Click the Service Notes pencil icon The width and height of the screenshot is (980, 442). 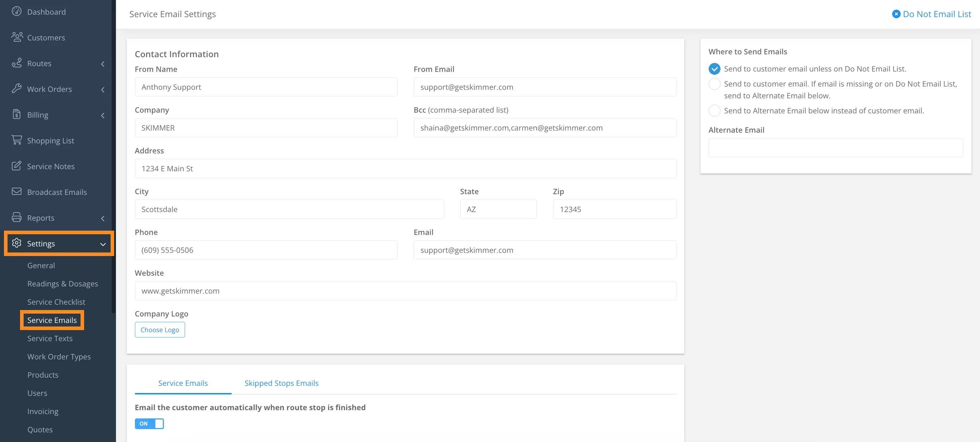coord(16,166)
